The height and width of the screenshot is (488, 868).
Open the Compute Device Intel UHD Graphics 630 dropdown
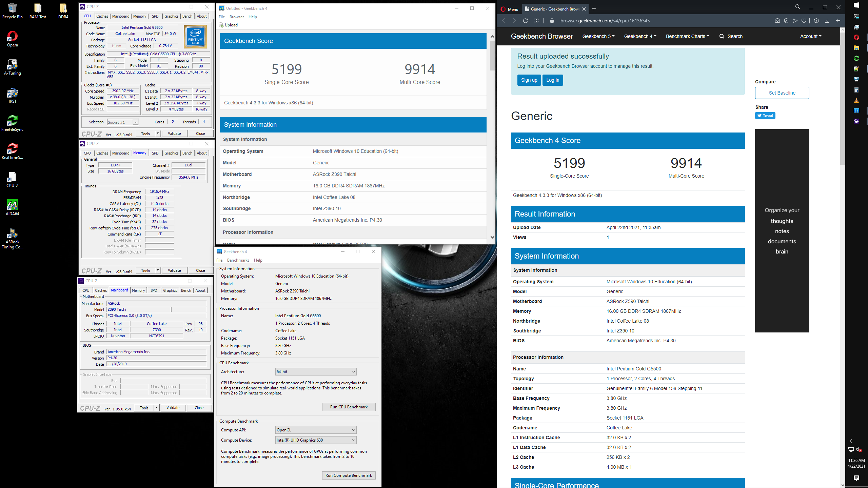click(316, 440)
